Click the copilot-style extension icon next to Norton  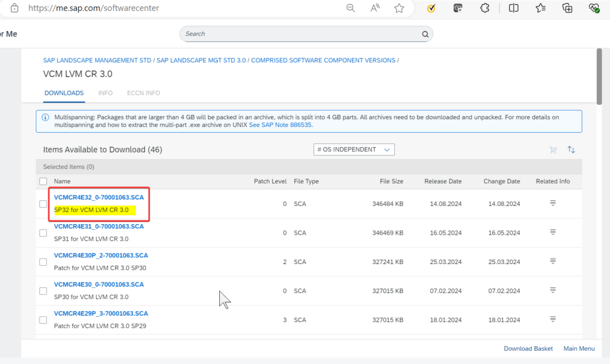click(458, 8)
